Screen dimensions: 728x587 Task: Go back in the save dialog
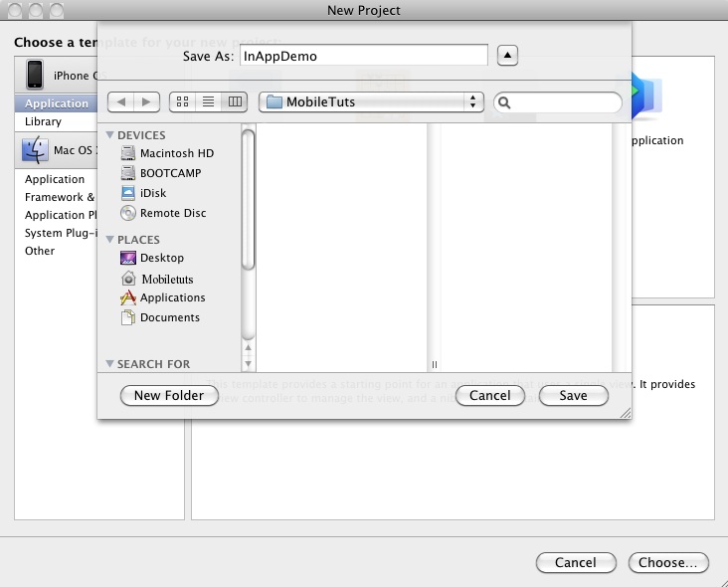(121, 101)
